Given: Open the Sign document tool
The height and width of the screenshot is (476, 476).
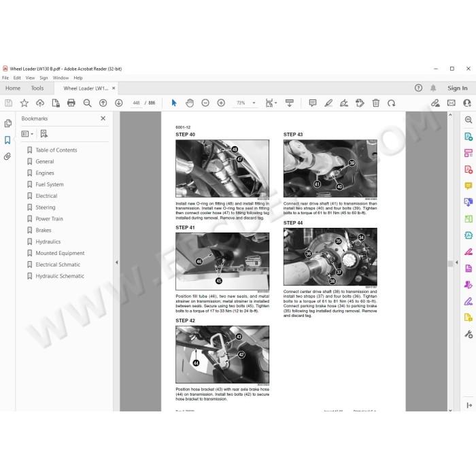Looking at the screenshot, I should click(344, 103).
